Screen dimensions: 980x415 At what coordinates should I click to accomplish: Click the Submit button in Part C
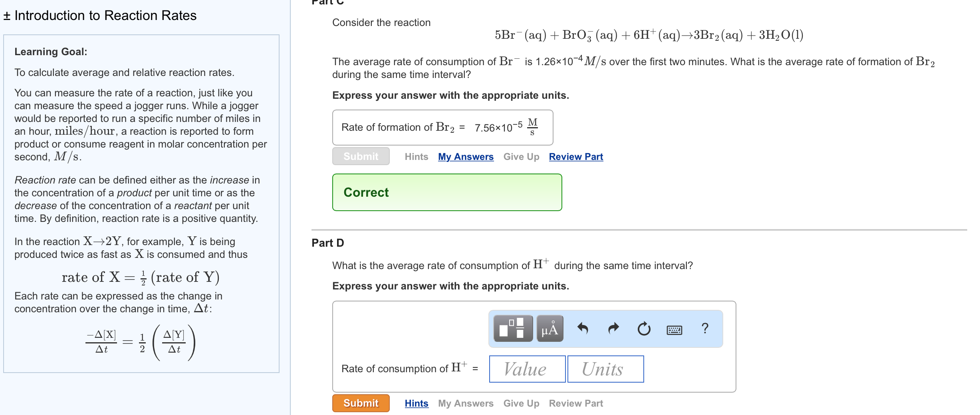(x=361, y=156)
